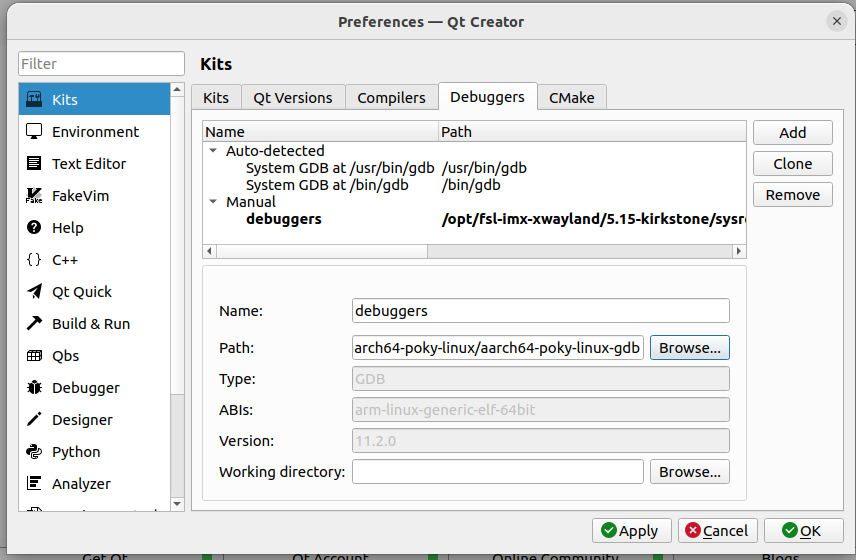The height and width of the screenshot is (560, 856).
Task: Open the C++ braces icon category
Action: tap(34, 260)
